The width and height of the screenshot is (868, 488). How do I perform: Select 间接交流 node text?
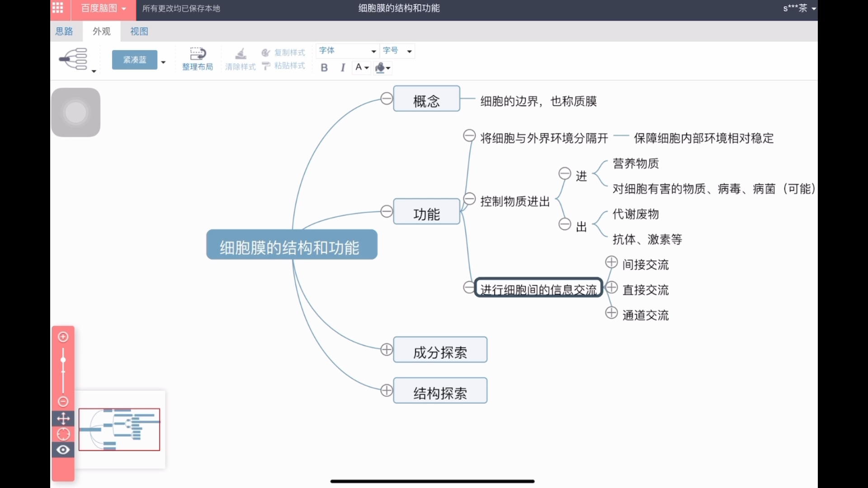(646, 265)
